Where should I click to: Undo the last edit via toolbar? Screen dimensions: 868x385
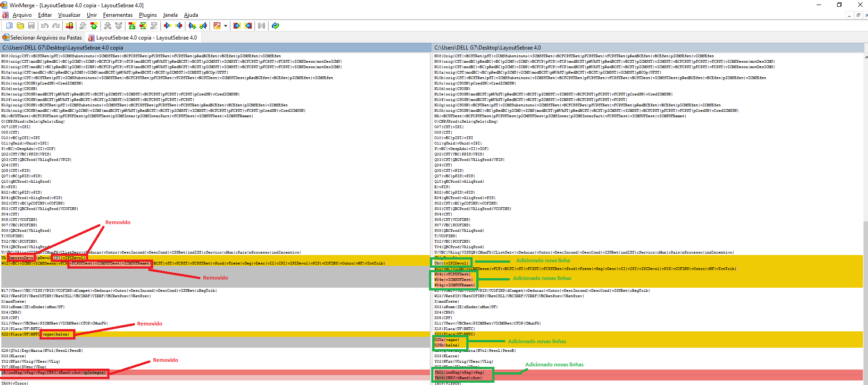pos(45,26)
